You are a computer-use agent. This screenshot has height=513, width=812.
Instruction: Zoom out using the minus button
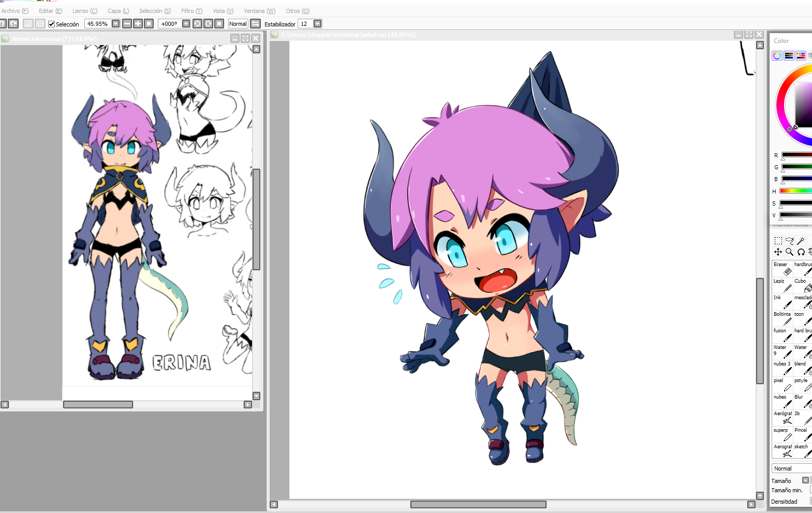127,24
